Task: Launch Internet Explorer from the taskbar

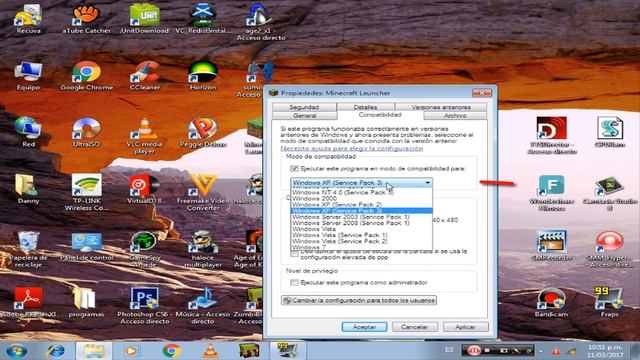Action: [x=56, y=351]
